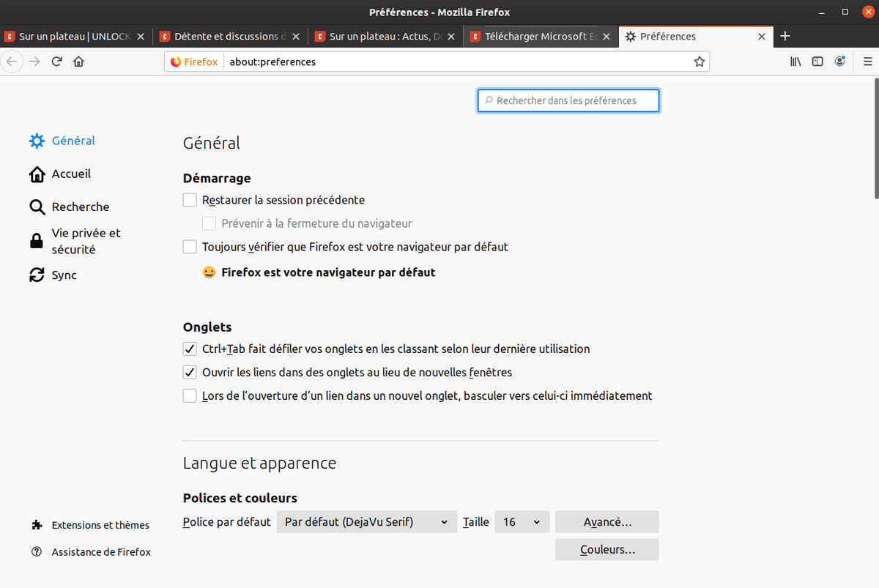Close the 'Sur un plateau : Actus' tab
Viewport: 879px width, 588px height.
click(x=450, y=37)
